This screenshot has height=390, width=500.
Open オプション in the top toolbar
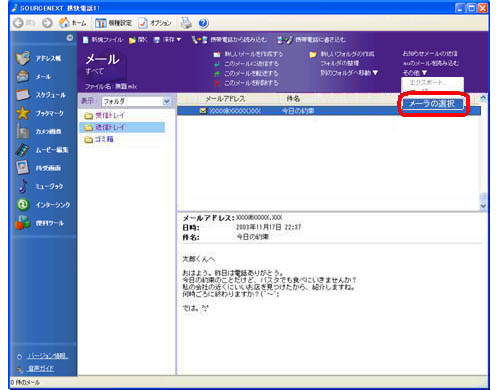click(155, 23)
